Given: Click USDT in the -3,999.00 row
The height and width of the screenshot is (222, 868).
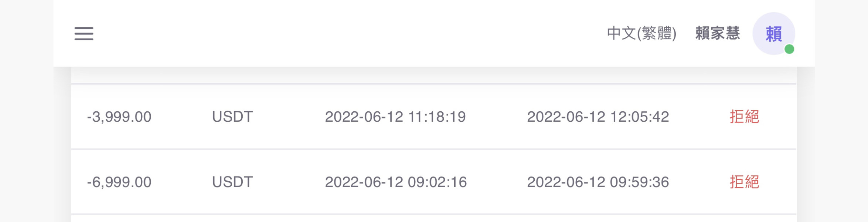Looking at the screenshot, I should coord(232,117).
